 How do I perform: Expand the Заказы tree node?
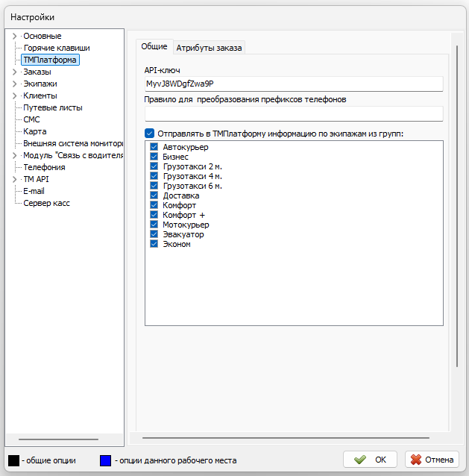coord(14,72)
